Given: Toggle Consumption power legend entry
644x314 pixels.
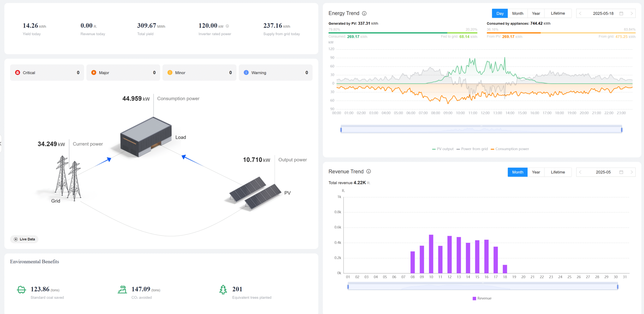Looking at the screenshot, I should (x=510, y=149).
